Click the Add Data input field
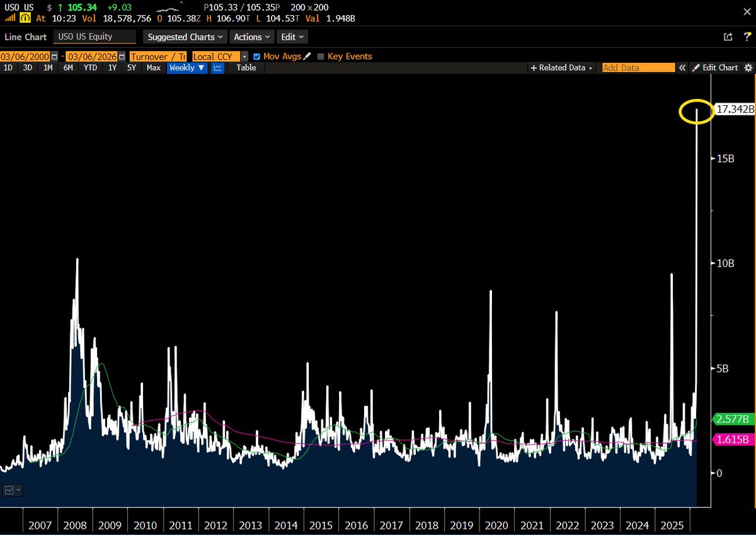Viewport: 756px width, 535px height. [x=638, y=67]
